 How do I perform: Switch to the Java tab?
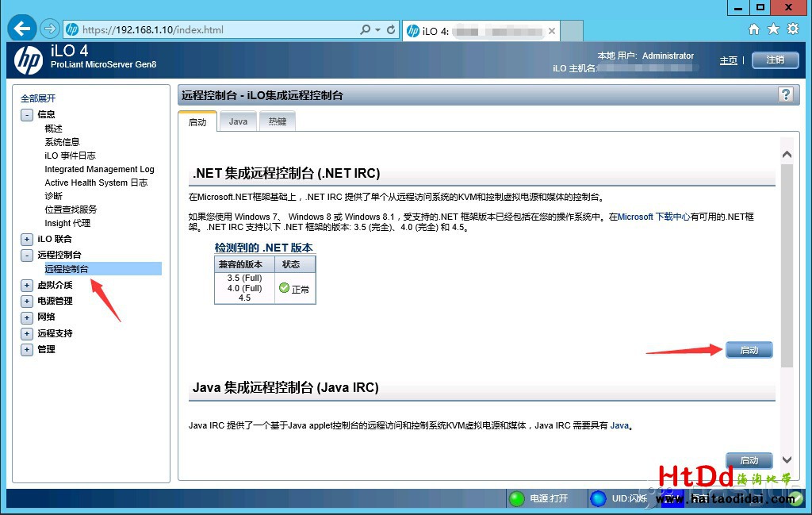coord(238,121)
